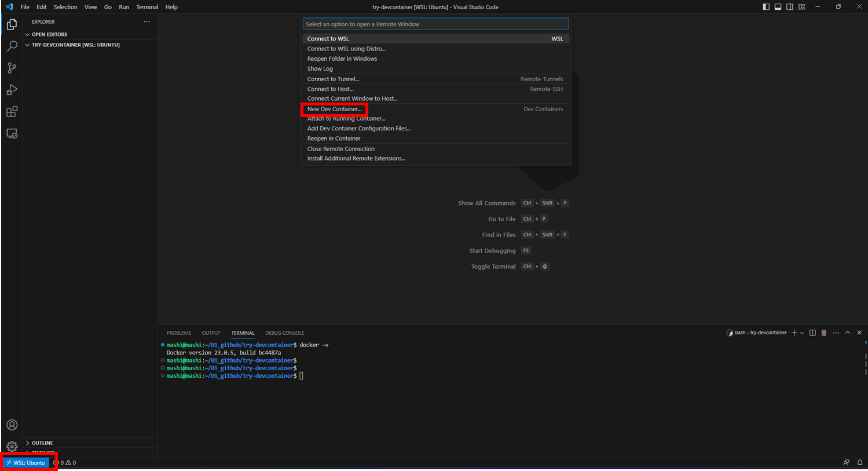Choose New Dev Container from the list

tap(334, 109)
